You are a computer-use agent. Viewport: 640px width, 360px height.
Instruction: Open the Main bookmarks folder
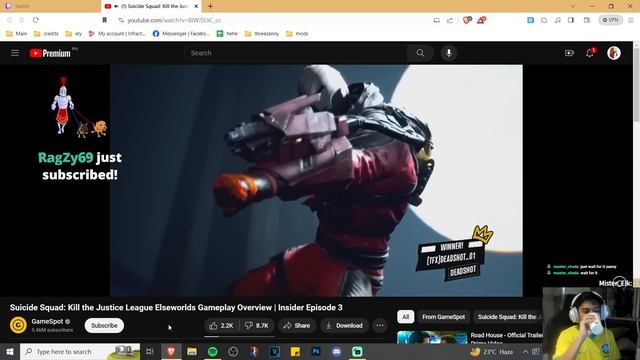[x=17, y=33]
